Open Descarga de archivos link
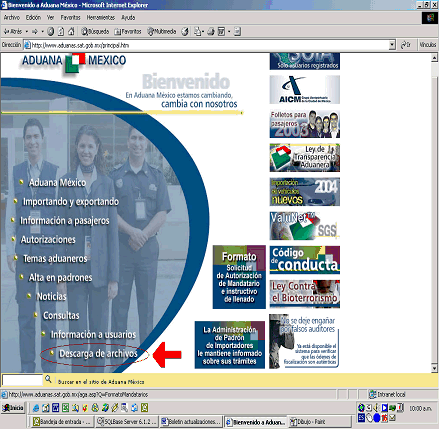Screen dimensions: 439x429 click(x=98, y=354)
